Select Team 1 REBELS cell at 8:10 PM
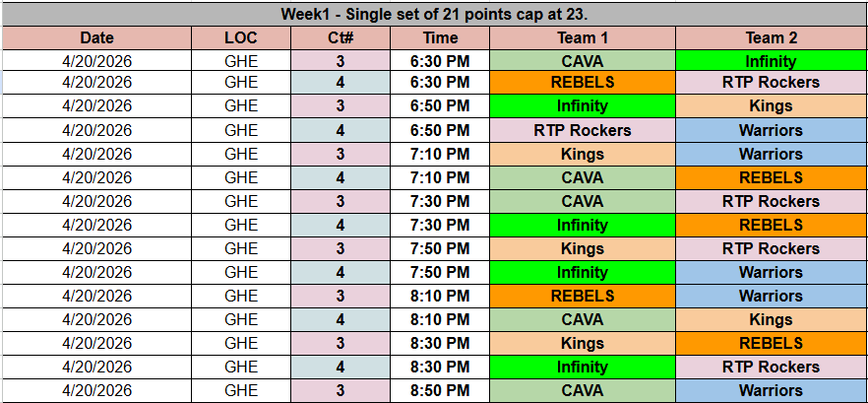 (x=582, y=296)
